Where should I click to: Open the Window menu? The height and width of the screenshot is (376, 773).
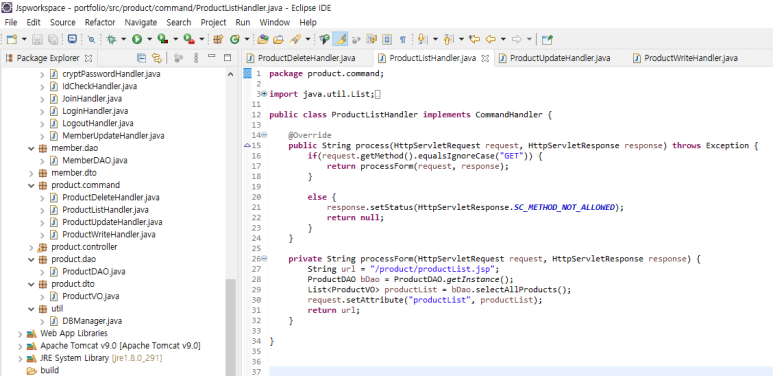(275, 22)
